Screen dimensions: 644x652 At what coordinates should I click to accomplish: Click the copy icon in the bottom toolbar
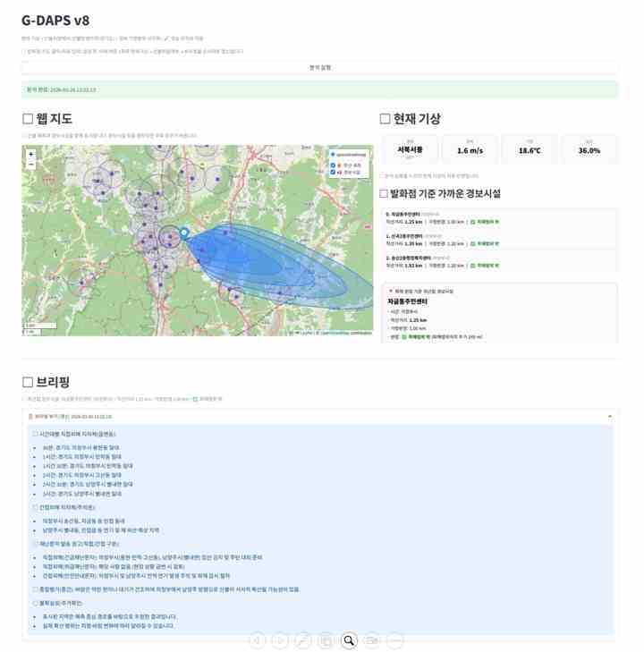tap(326, 640)
